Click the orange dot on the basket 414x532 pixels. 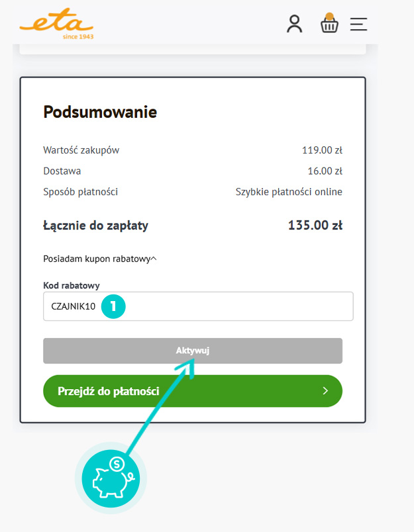click(329, 16)
